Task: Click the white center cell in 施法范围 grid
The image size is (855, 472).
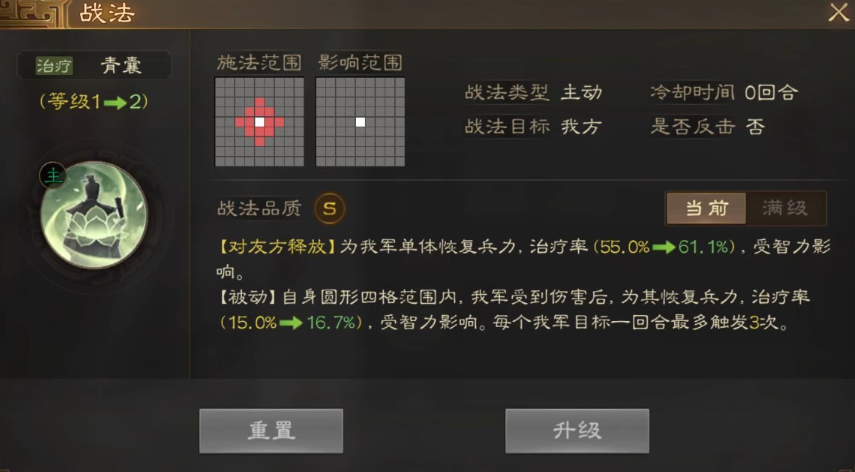Action: 260,122
